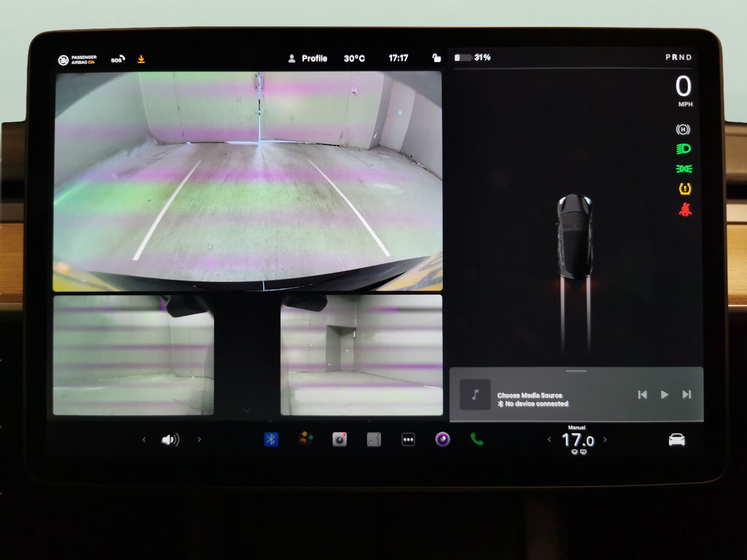This screenshot has height=560, width=747.
Task: Tap the Manual climate mode label
Action: pyautogui.click(x=577, y=427)
